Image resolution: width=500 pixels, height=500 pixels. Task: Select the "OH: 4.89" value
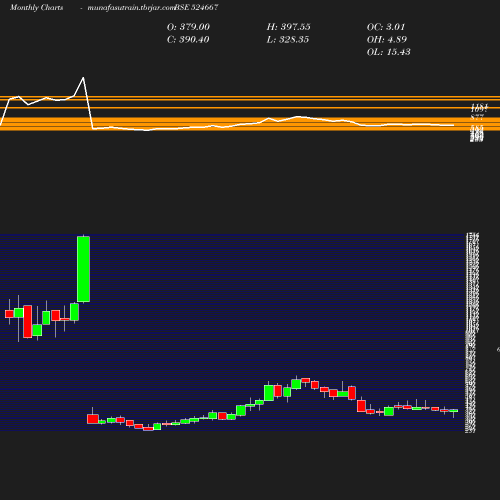387,40
